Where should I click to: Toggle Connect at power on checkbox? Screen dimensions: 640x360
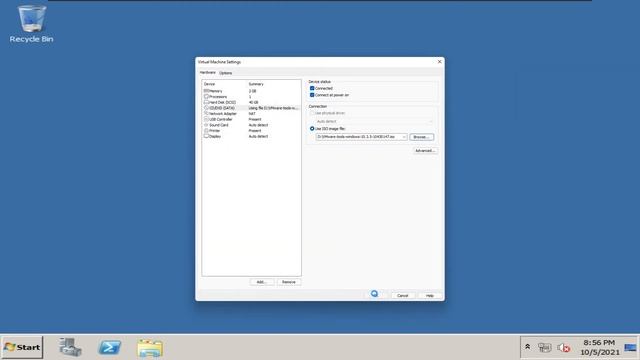click(312, 95)
